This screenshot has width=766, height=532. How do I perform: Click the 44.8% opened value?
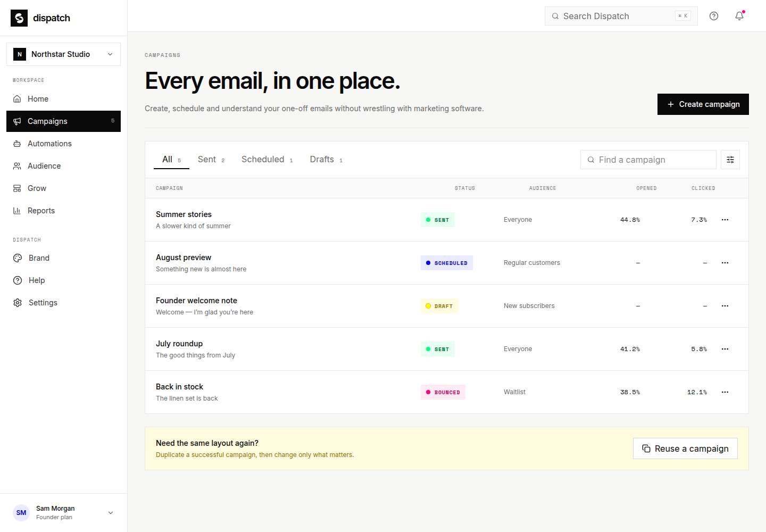pos(630,220)
